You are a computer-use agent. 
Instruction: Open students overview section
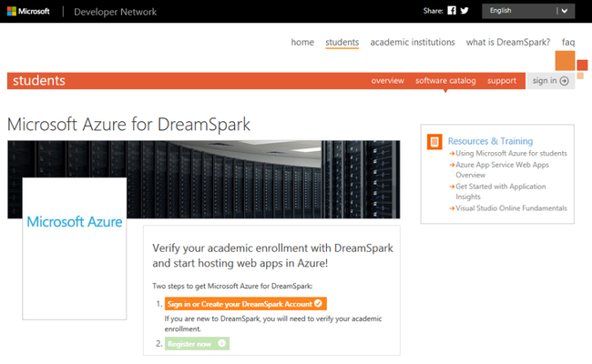pos(387,81)
